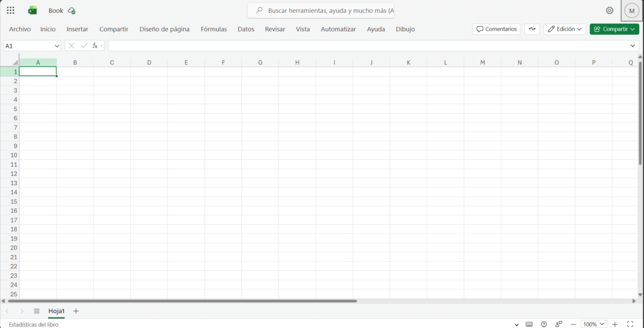644x328 pixels.
Task: Click the keyboard shortcuts icon in status bar
Action: tap(529, 324)
